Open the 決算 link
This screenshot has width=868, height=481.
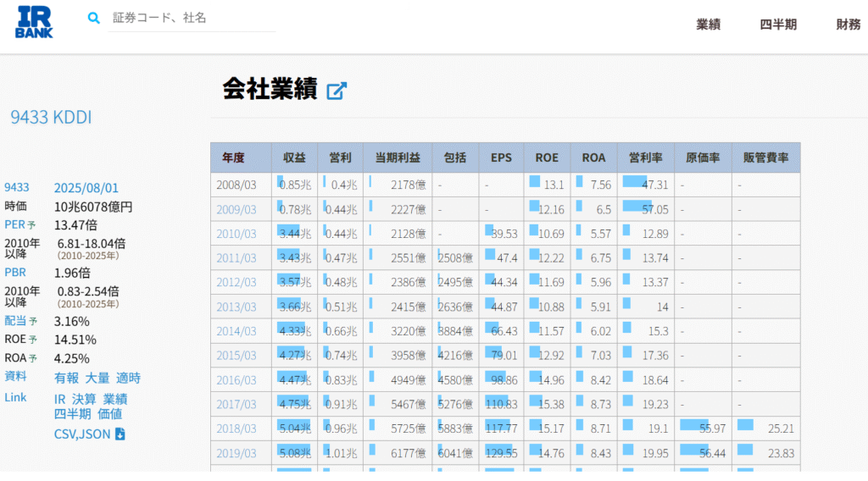pos(84,399)
